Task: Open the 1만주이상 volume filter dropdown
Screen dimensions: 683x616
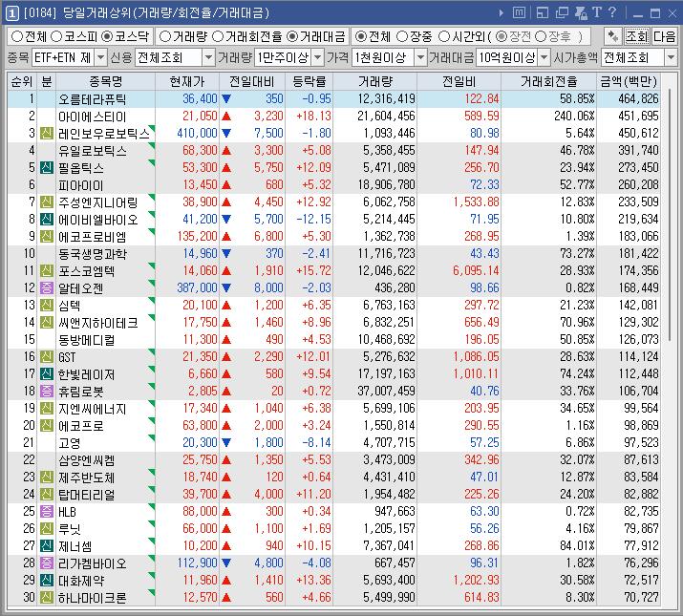Action: coord(318,57)
